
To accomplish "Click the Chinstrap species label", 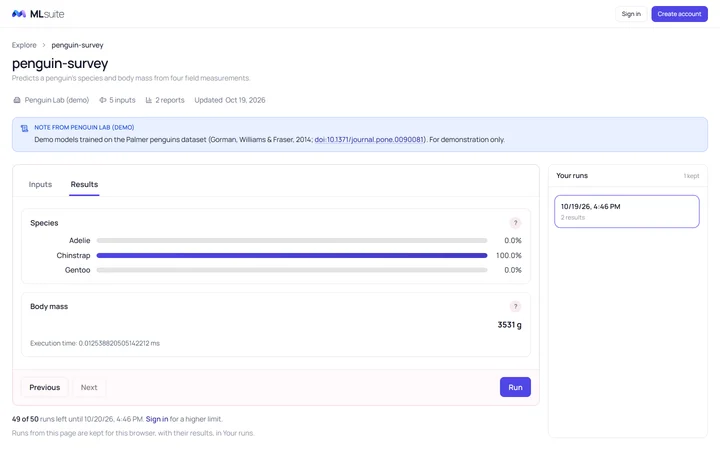I will click(73, 256).
